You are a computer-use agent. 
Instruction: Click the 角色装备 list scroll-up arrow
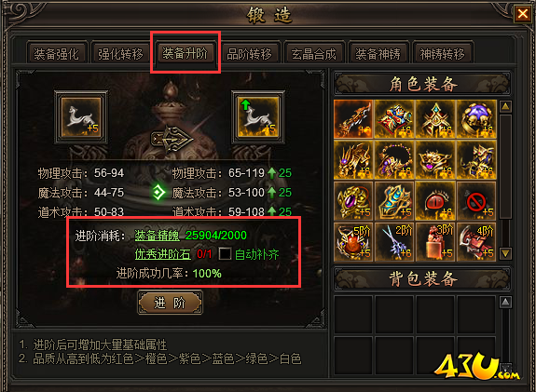tap(505, 106)
